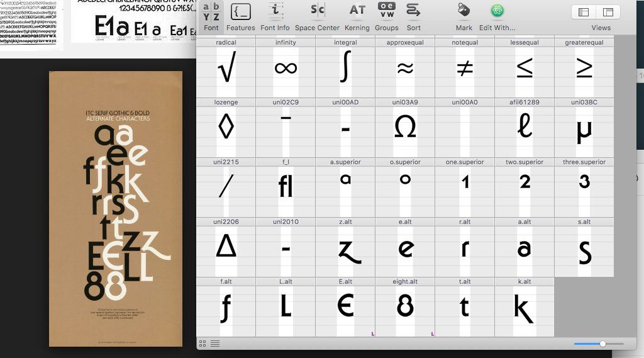Screen dimensions: 644x358
Task: Switch to glyph grid view at bottom left
Action: coord(203,344)
